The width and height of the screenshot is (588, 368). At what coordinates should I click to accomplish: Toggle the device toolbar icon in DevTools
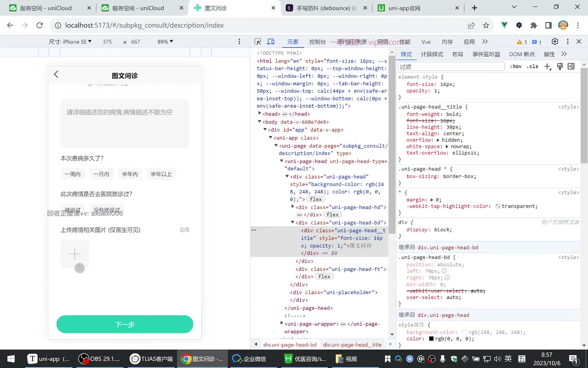(x=271, y=42)
